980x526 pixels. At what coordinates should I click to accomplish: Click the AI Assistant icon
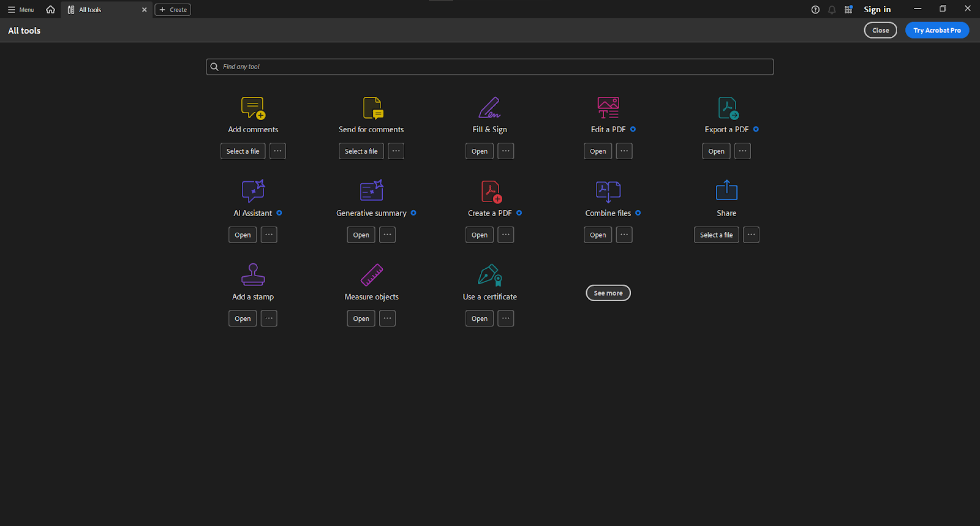(253, 191)
